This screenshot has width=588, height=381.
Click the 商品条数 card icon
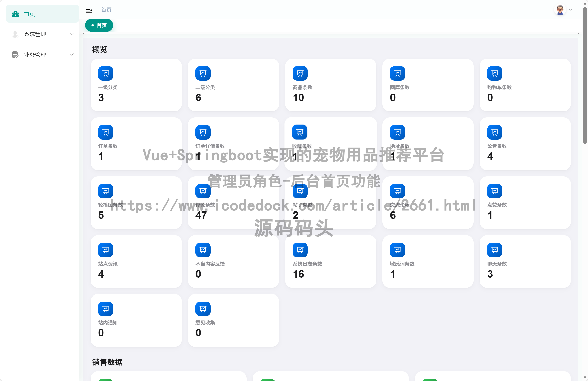click(x=300, y=73)
